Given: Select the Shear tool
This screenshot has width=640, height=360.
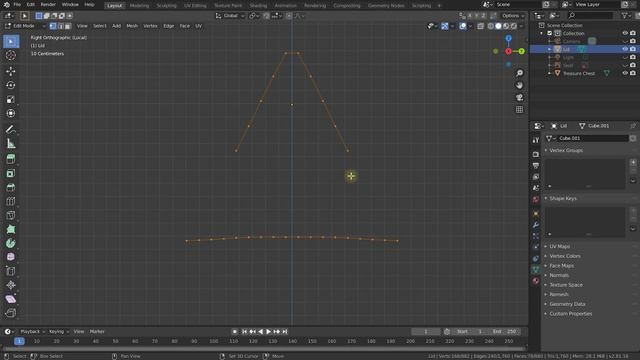Looking at the screenshot, I should point(11,299).
